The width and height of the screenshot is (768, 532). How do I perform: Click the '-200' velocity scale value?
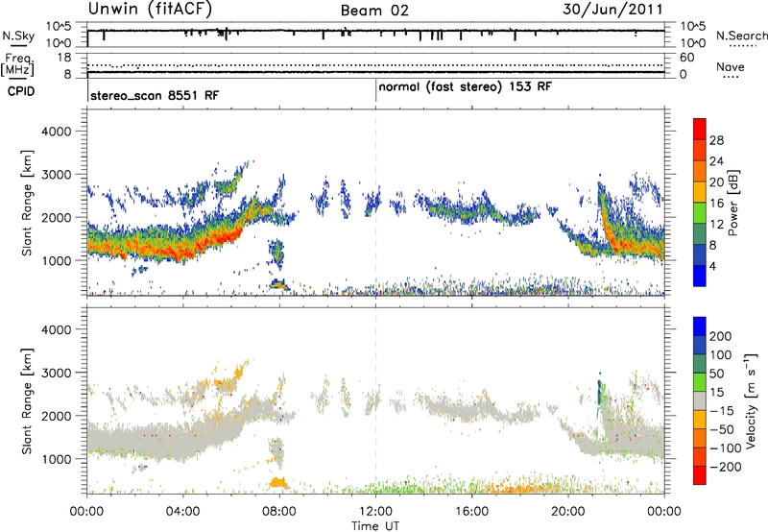pos(726,467)
